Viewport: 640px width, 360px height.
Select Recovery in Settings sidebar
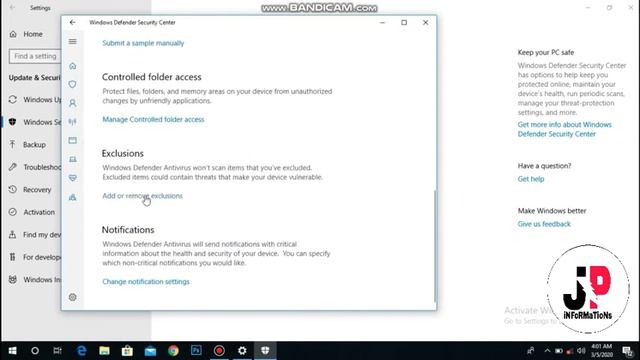[30, 189]
